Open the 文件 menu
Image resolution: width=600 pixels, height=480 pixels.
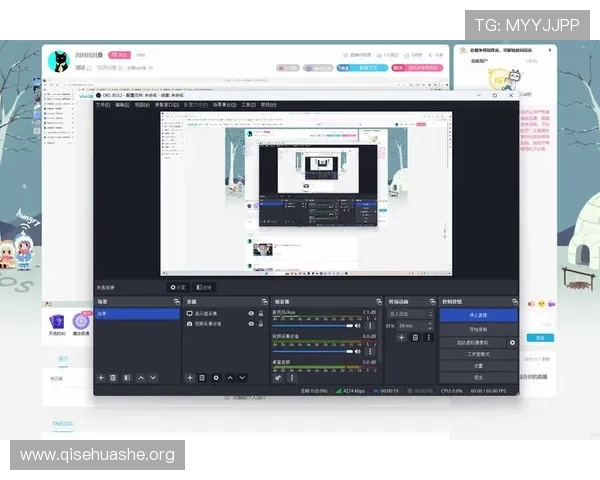click(102, 104)
